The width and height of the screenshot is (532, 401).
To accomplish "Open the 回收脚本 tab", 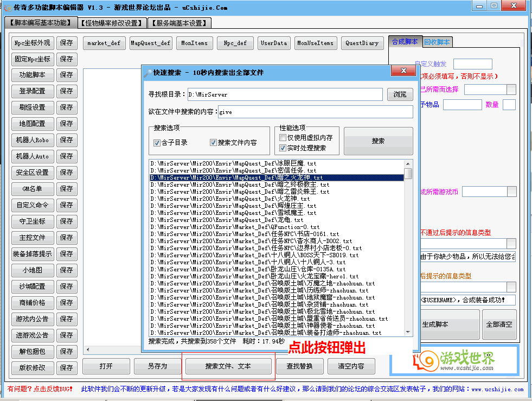I will pos(437,42).
